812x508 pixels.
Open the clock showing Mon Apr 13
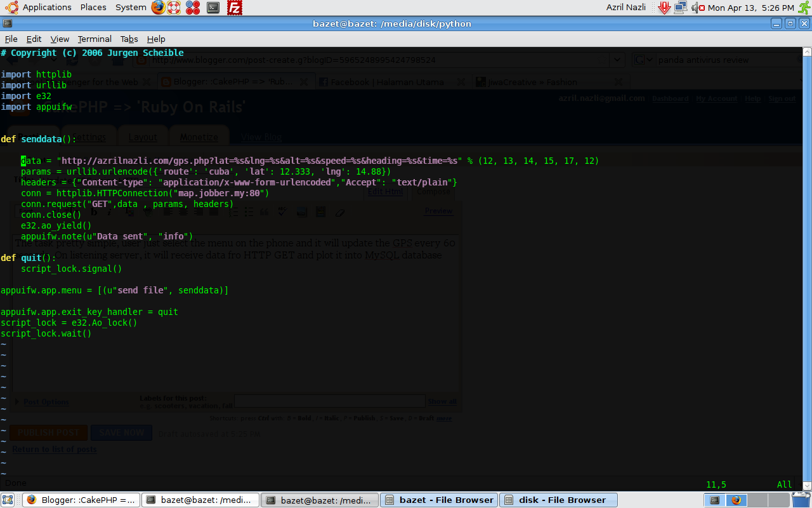click(x=750, y=8)
